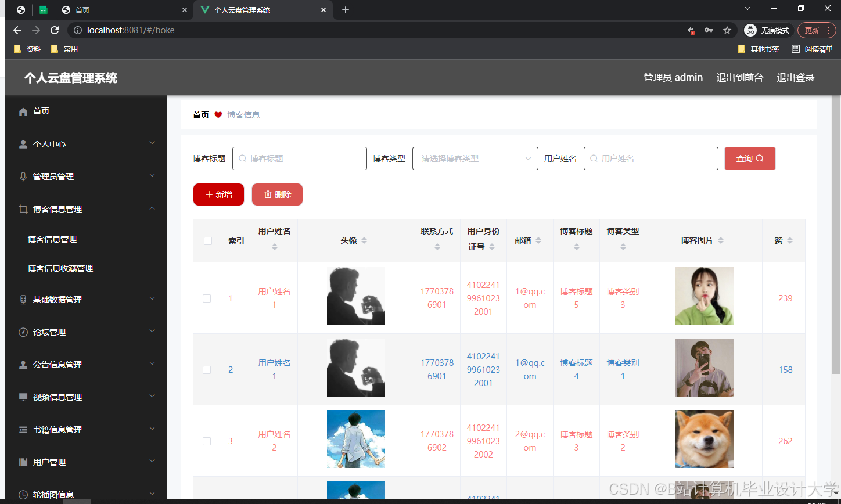Sort by 用户姓名 column arrows
Image resolution: width=841 pixels, height=504 pixels.
[x=275, y=247]
